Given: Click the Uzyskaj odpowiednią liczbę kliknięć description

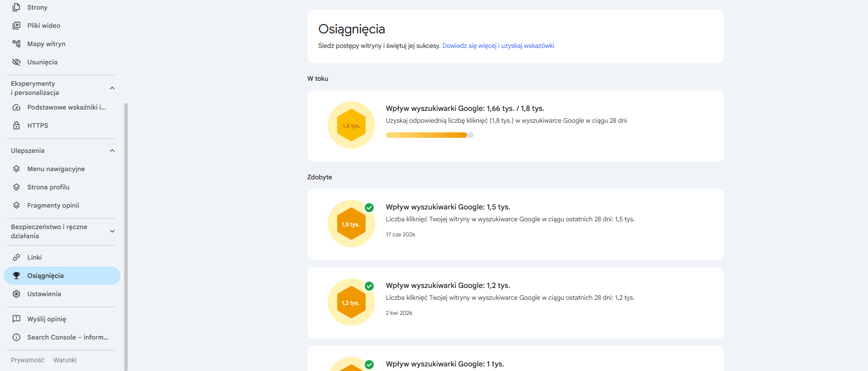Looking at the screenshot, I should [x=507, y=120].
